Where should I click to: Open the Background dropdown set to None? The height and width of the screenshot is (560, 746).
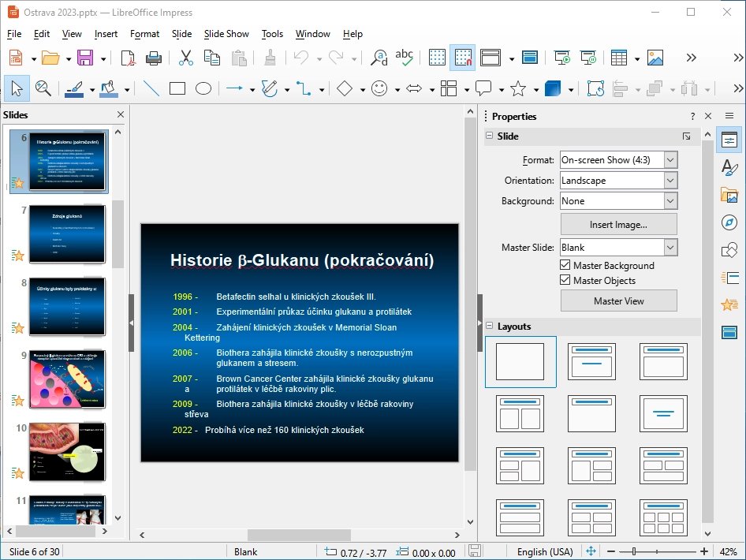[671, 200]
